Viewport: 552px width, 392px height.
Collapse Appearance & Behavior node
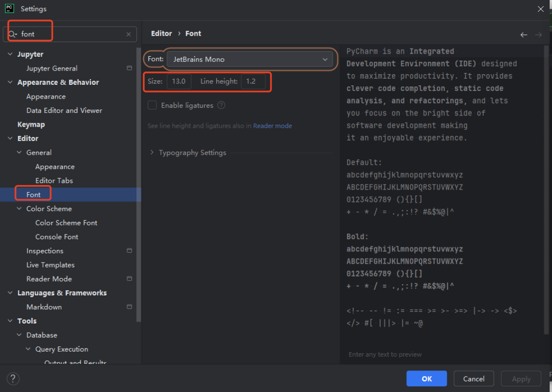coord(10,82)
